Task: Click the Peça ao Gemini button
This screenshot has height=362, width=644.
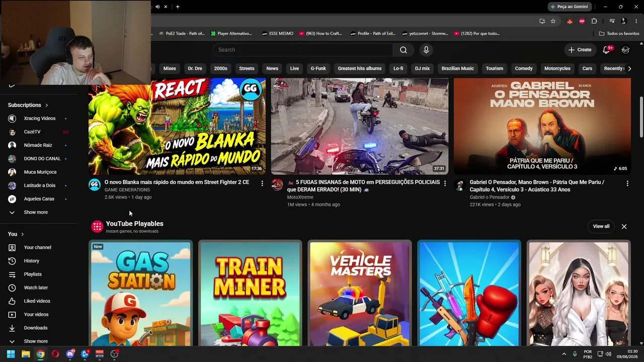Action: (570, 7)
